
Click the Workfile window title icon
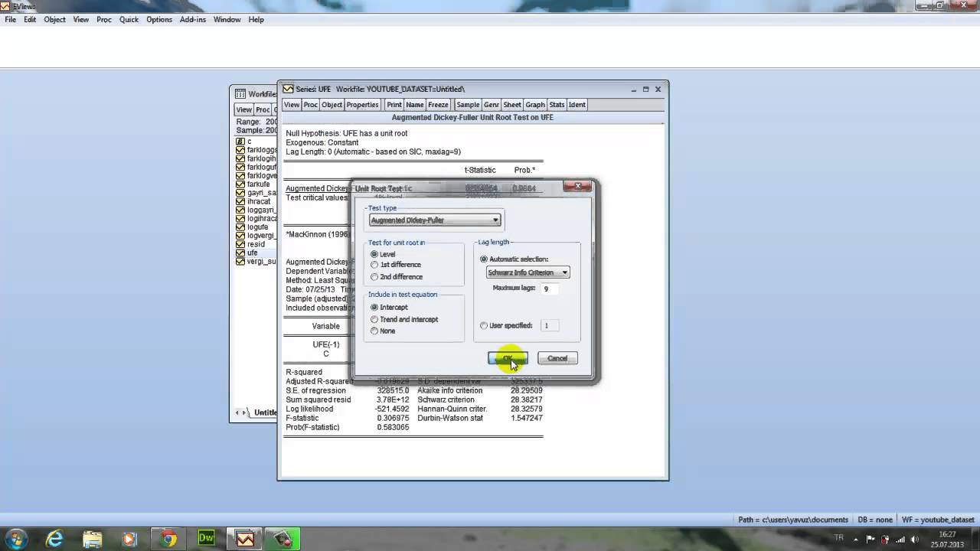click(x=240, y=93)
